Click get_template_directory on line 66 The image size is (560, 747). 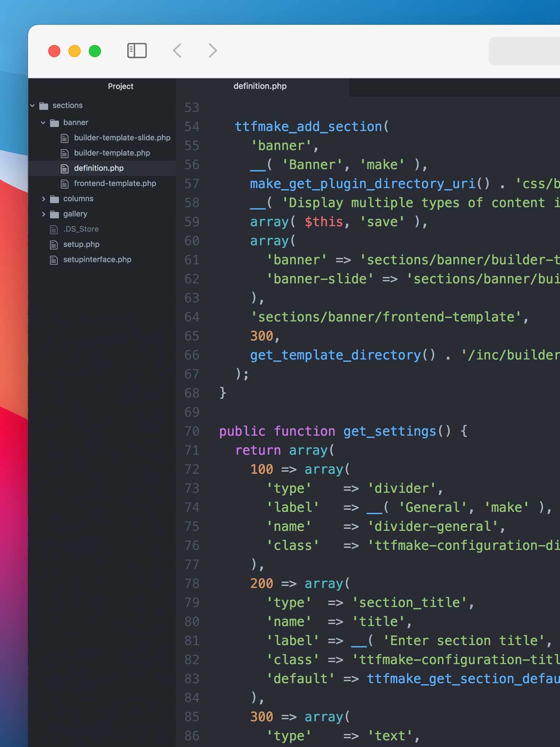coord(336,355)
